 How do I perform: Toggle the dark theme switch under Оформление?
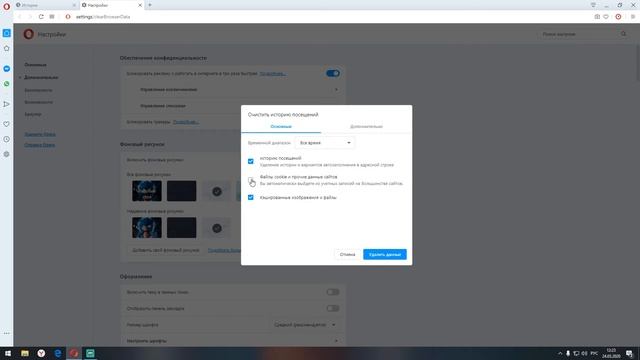tap(333, 292)
